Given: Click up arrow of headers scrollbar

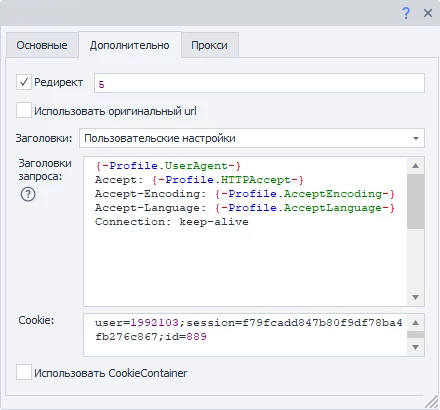Looking at the screenshot, I should pos(416,166).
